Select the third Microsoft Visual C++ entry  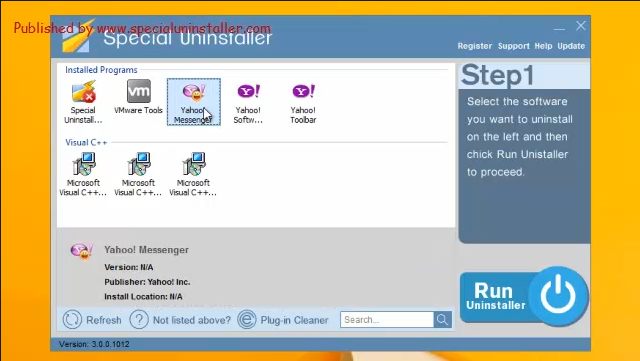click(193, 174)
